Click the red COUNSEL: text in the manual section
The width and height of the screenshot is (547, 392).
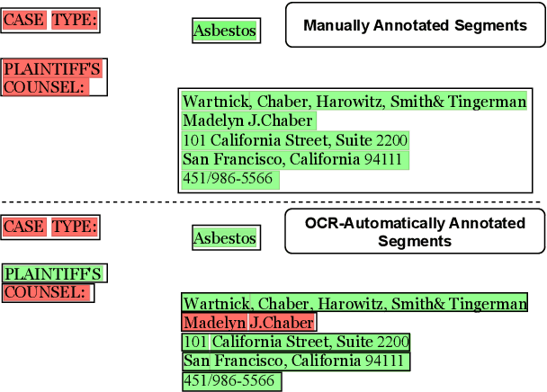[x=45, y=86]
